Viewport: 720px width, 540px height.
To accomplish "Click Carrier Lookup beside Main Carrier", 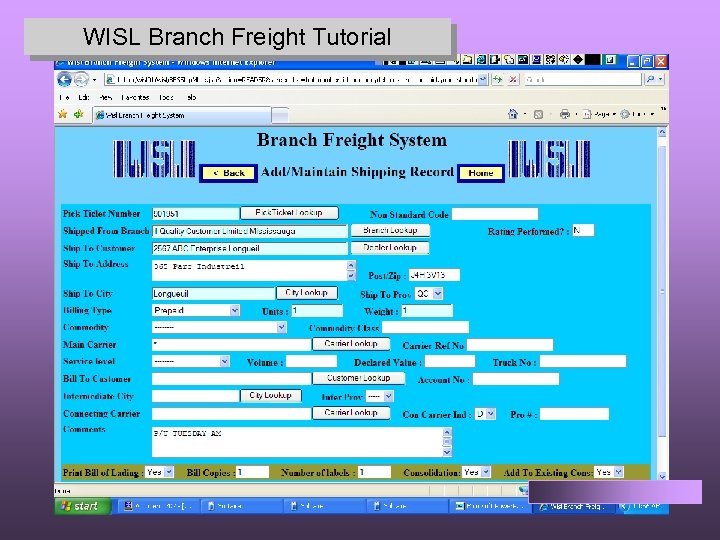I will point(351,343).
